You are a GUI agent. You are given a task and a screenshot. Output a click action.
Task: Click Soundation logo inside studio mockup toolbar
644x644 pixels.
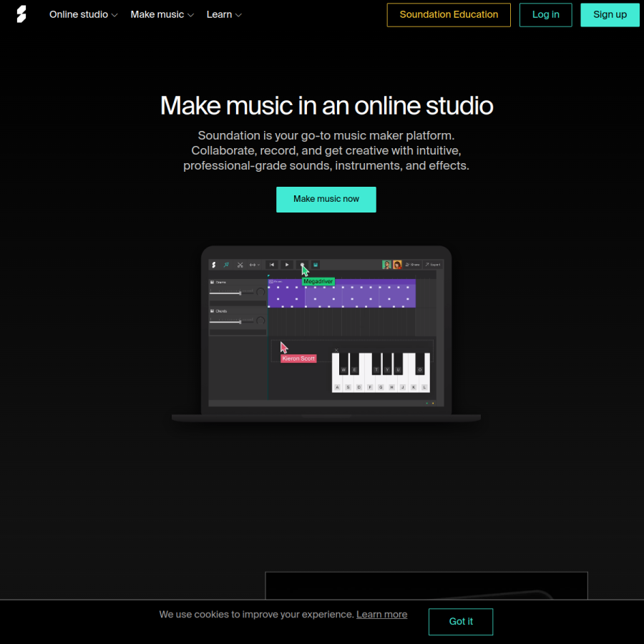(x=213, y=265)
